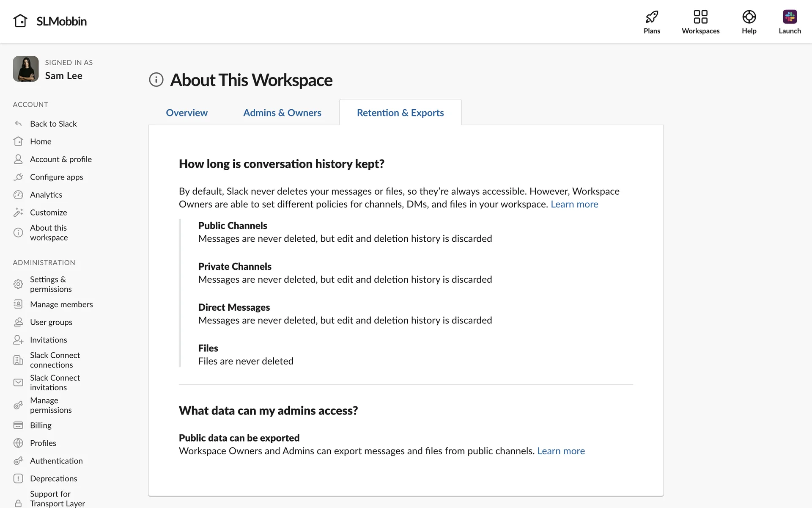Click Learn more about retention policies

tap(574, 204)
